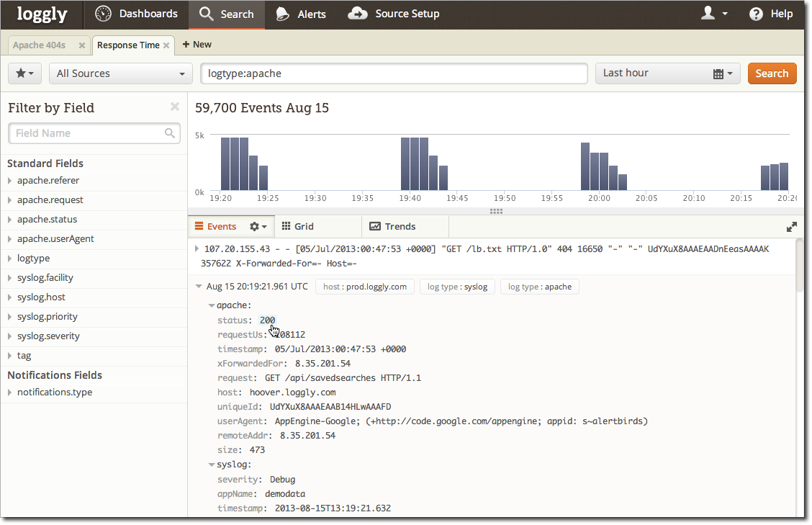Click the magnifier in Field Name box

(x=170, y=133)
